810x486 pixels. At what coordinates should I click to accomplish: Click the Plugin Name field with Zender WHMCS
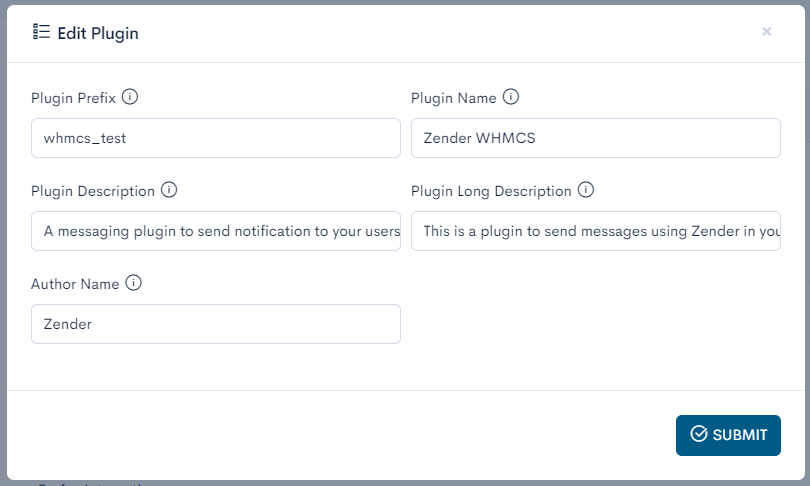click(596, 139)
